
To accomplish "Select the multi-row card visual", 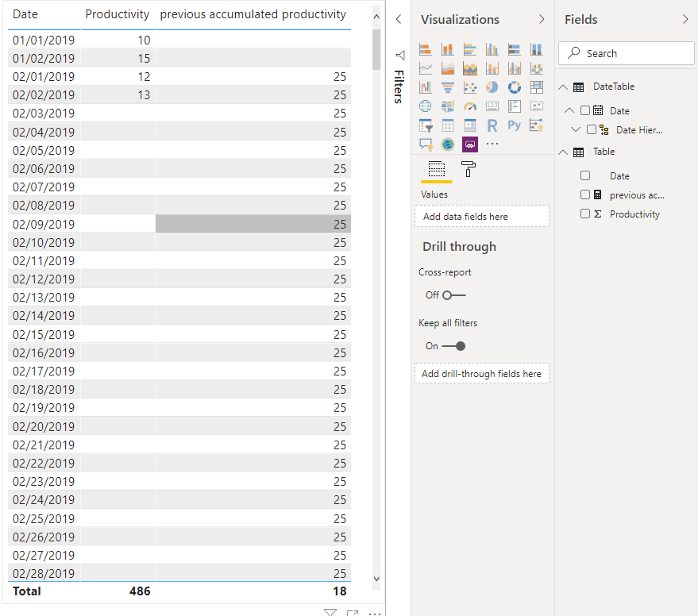I will tap(515, 106).
